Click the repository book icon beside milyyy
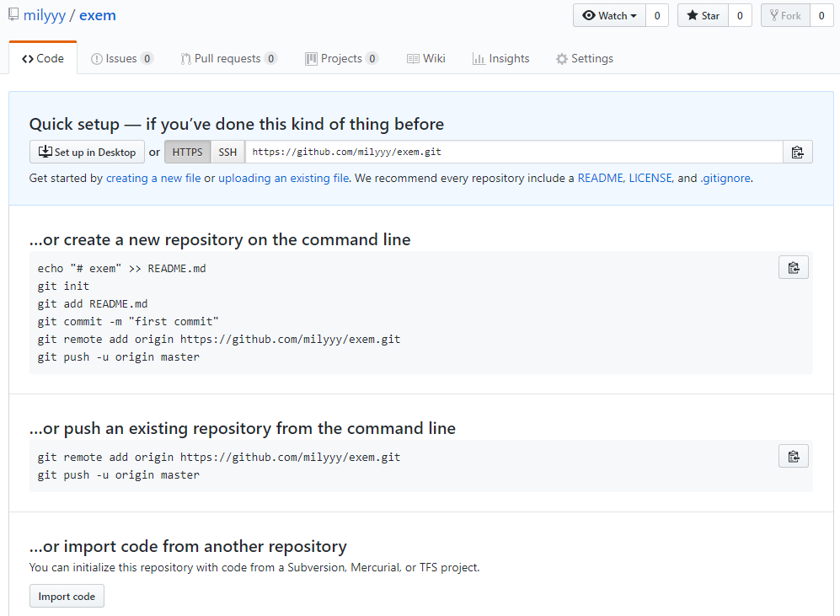Screen dimensions: 840x616 [13, 14]
